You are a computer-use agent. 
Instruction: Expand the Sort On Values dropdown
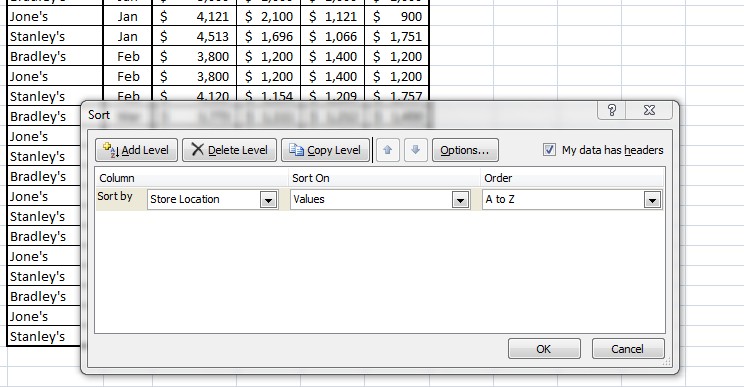pos(460,200)
